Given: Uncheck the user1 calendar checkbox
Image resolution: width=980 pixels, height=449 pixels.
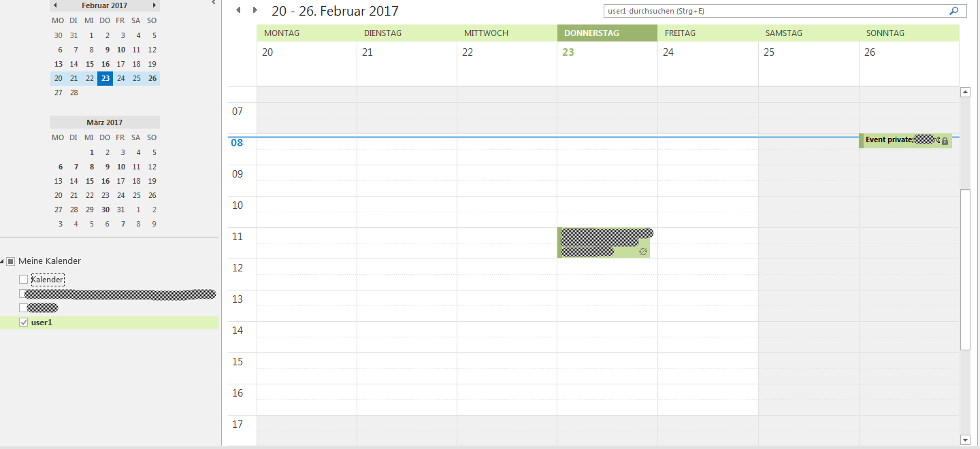Looking at the screenshot, I should [x=24, y=322].
